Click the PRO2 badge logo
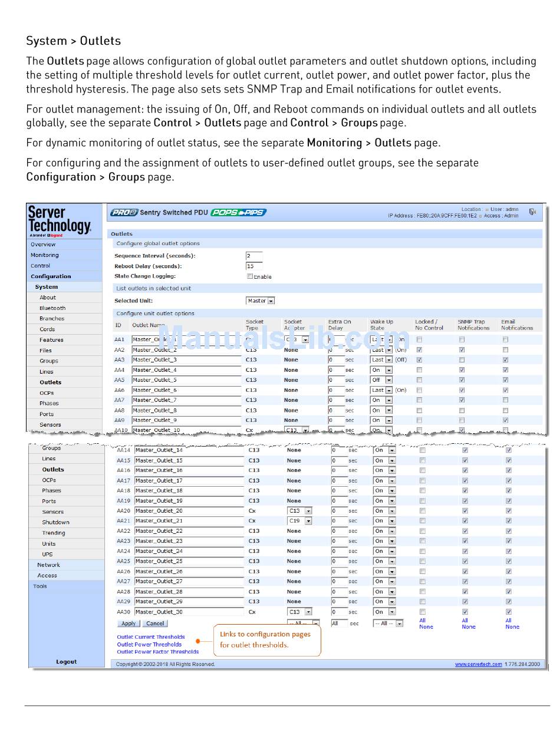Image resolution: width=560 pixels, height=739 pixels. [x=123, y=212]
